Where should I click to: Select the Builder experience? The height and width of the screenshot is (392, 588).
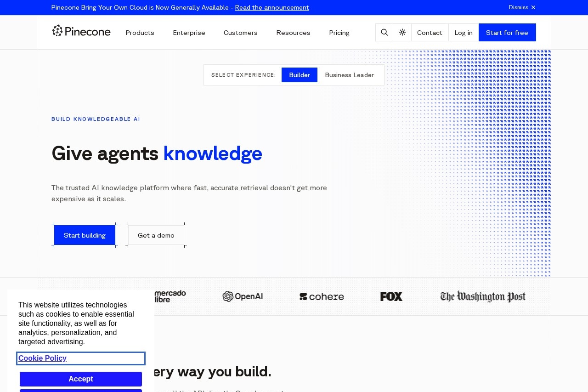point(300,75)
